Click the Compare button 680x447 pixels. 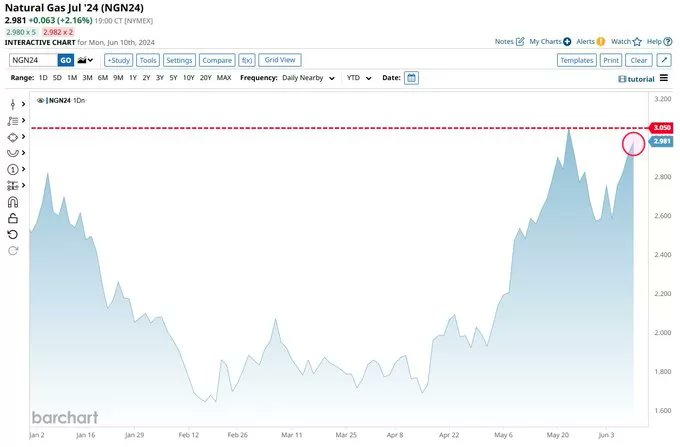click(217, 60)
